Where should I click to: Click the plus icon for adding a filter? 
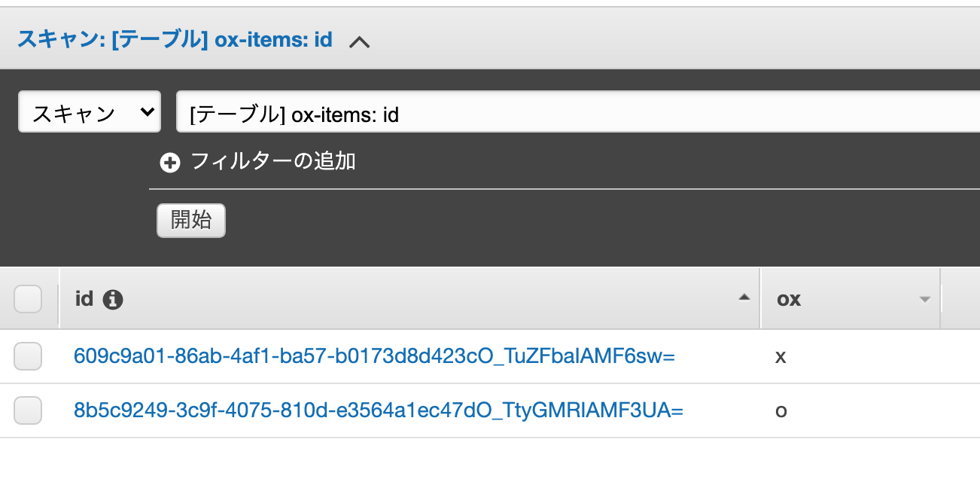(170, 163)
